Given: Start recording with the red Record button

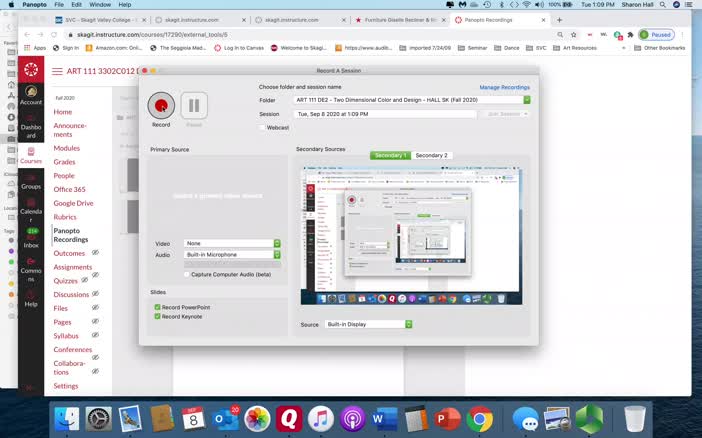Looking at the screenshot, I should click(161, 105).
